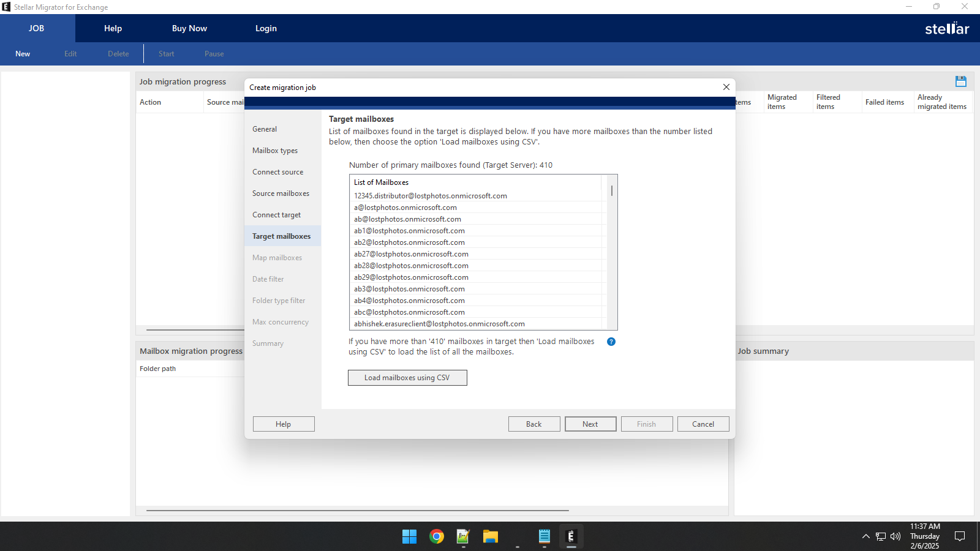Select Folder type filter step
The image size is (980, 551).
pos(282,301)
